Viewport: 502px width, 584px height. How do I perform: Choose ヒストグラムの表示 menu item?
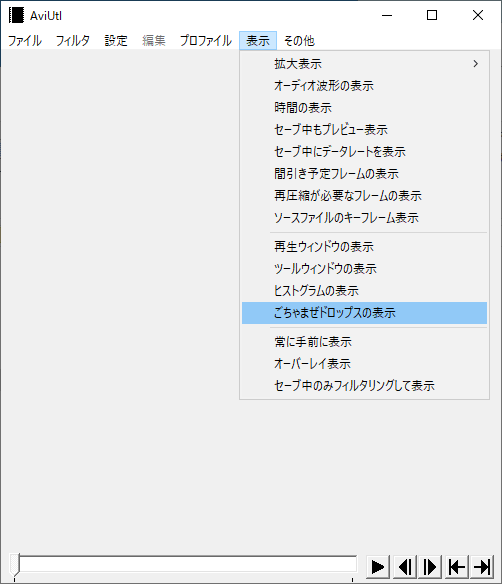364,291
